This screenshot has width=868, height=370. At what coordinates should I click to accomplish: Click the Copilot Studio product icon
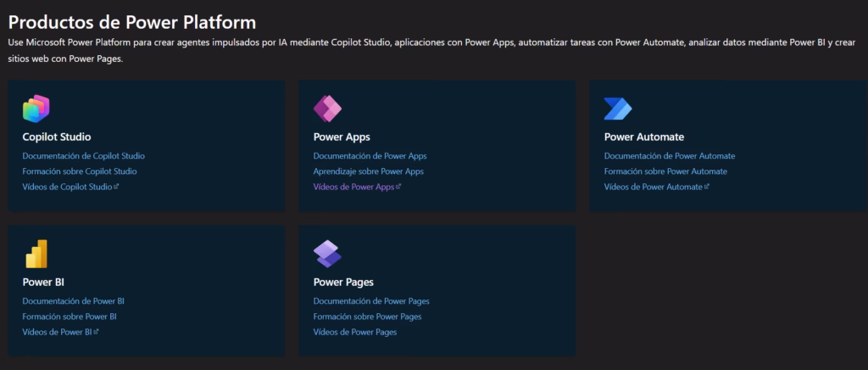click(36, 109)
